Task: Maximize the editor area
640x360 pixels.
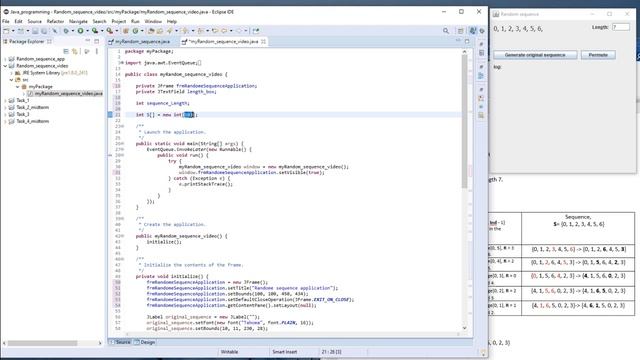Action: click(x=467, y=41)
